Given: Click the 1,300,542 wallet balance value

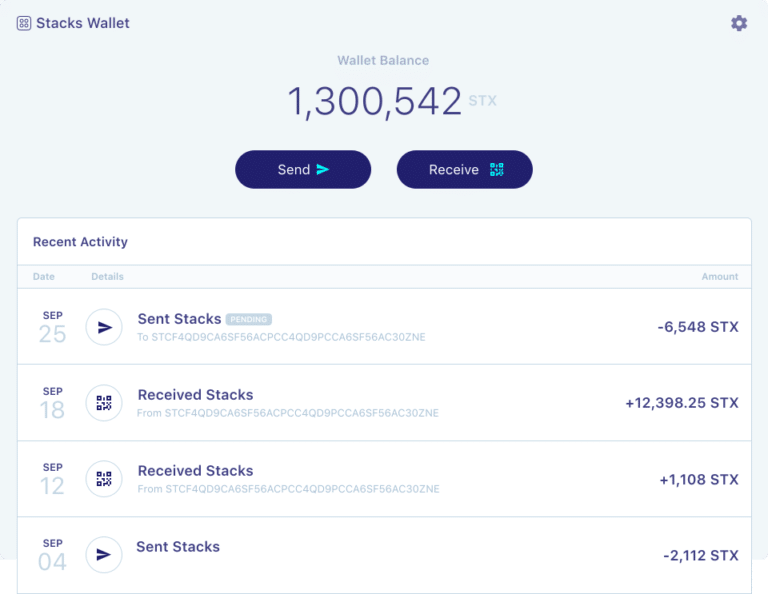Looking at the screenshot, I should (375, 101).
